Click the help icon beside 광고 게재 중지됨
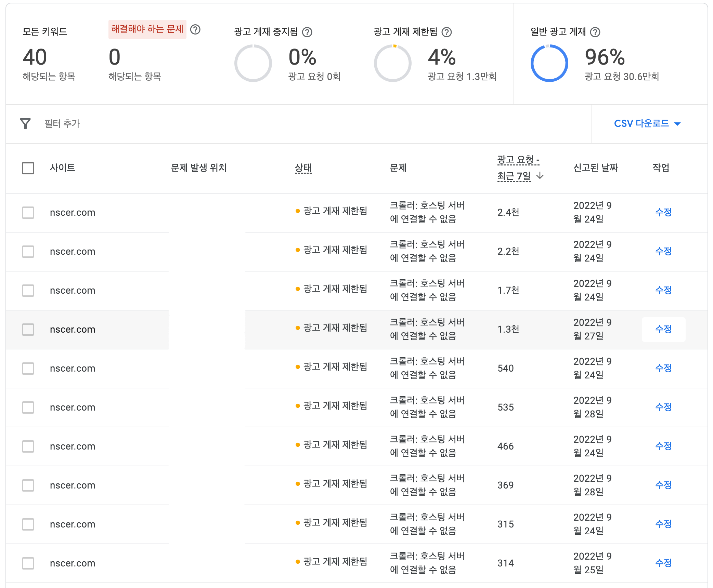Image resolution: width=713 pixels, height=588 pixels. pyautogui.click(x=308, y=32)
